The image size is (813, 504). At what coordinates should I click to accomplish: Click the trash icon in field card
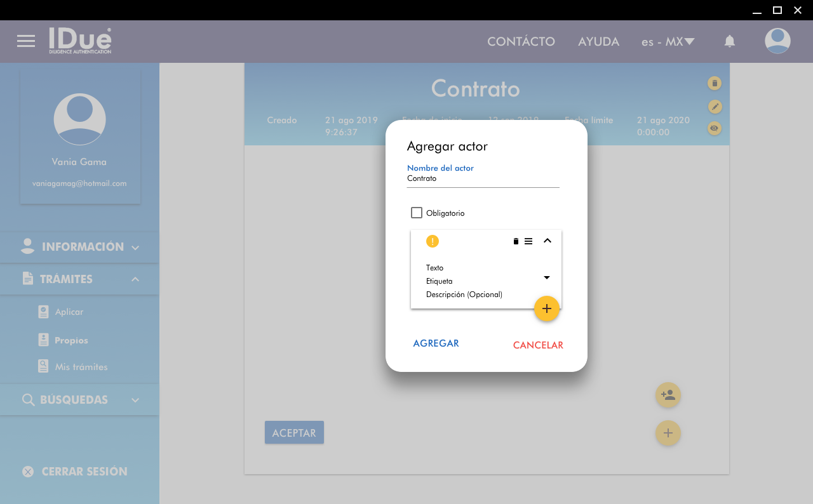pyautogui.click(x=516, y=241)
